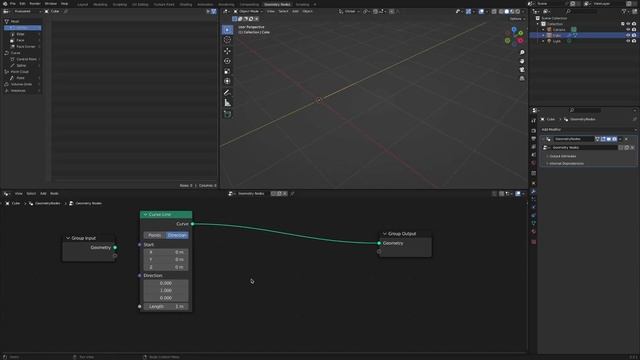Select Points mode on Curve Line node
640x360 pixels.
point(155,236)
